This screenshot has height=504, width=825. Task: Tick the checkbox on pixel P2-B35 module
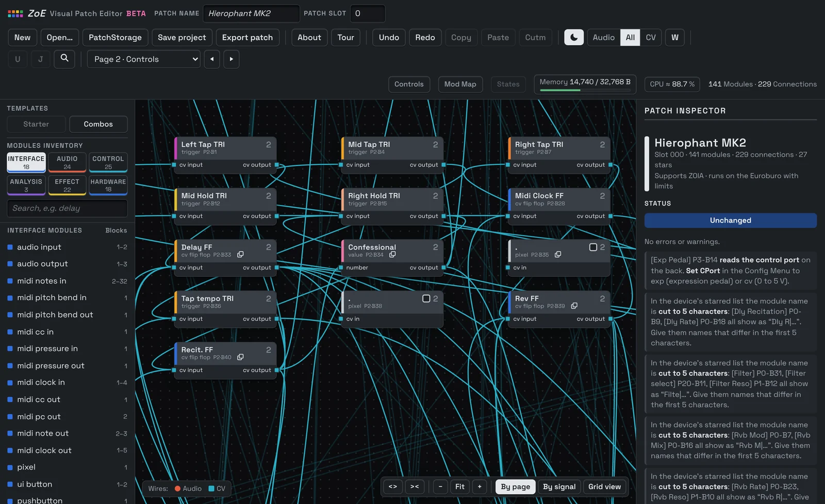click(593, 247)
